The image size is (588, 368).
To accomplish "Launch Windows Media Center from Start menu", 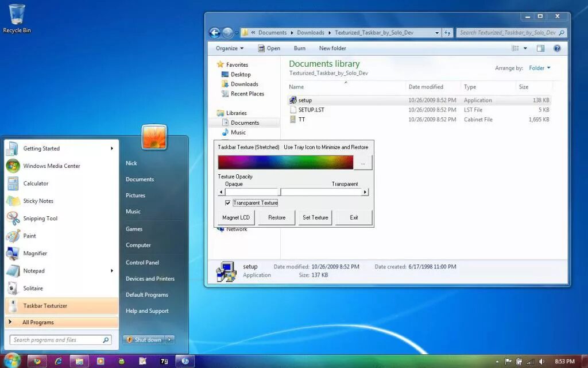I will [x=61, y=166].
